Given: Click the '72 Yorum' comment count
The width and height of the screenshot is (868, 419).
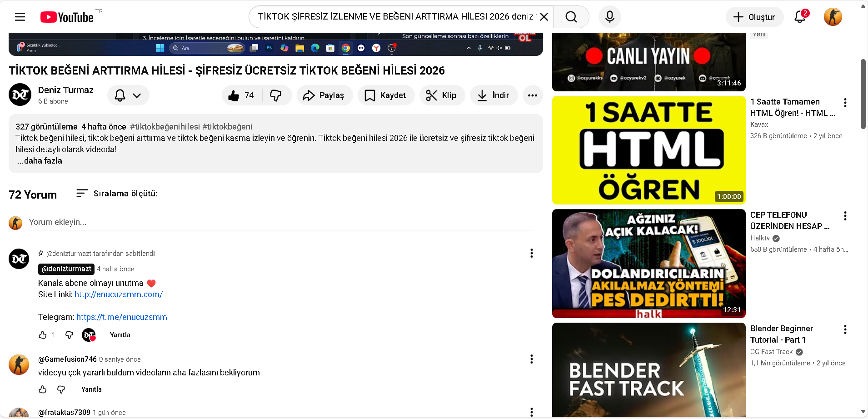Looking at the screenshot, I should point(33,195).
